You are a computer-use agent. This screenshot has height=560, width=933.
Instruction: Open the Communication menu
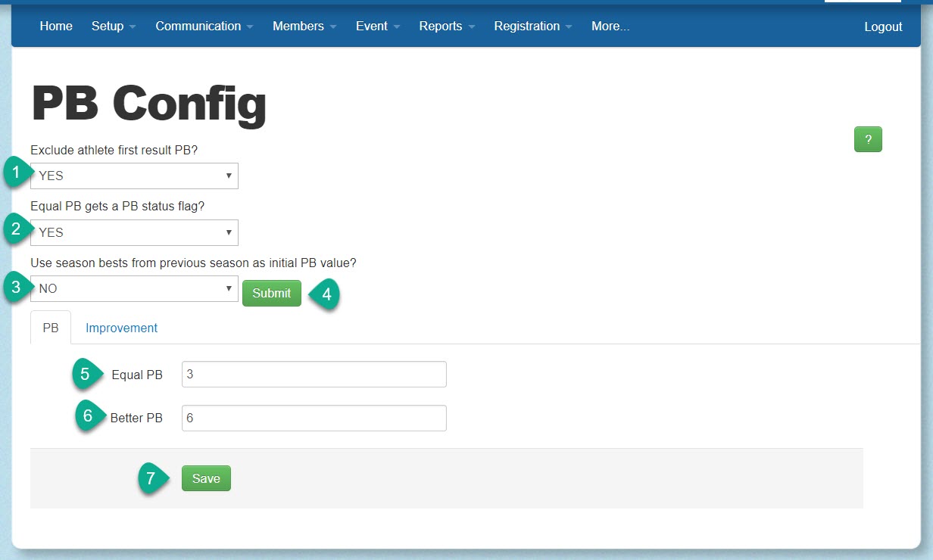[x=204, y=26]
